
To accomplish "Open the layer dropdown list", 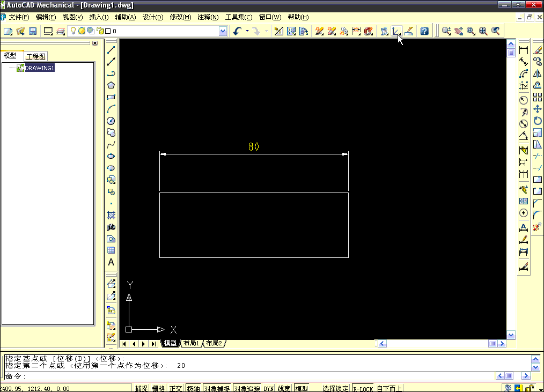I will click(x=223, y=31).
